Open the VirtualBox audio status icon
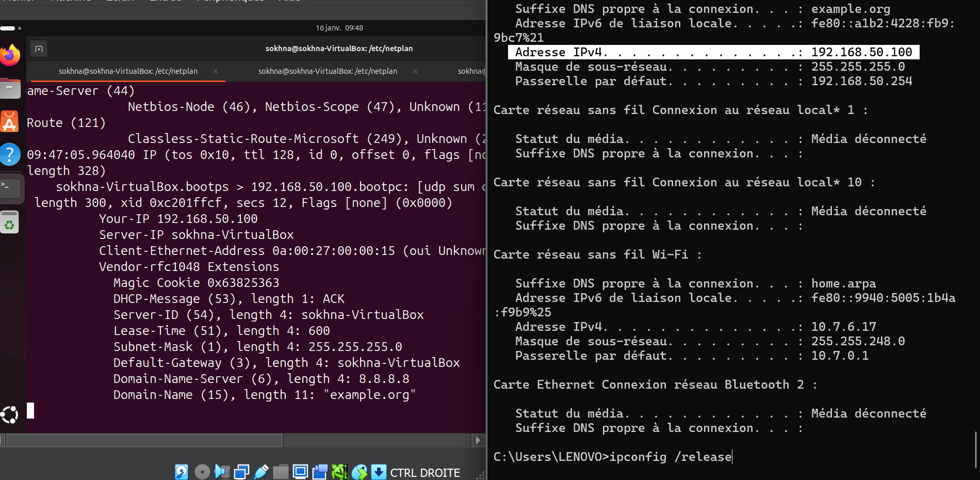Screen dimensions: 980x480 tap(222, 472)
